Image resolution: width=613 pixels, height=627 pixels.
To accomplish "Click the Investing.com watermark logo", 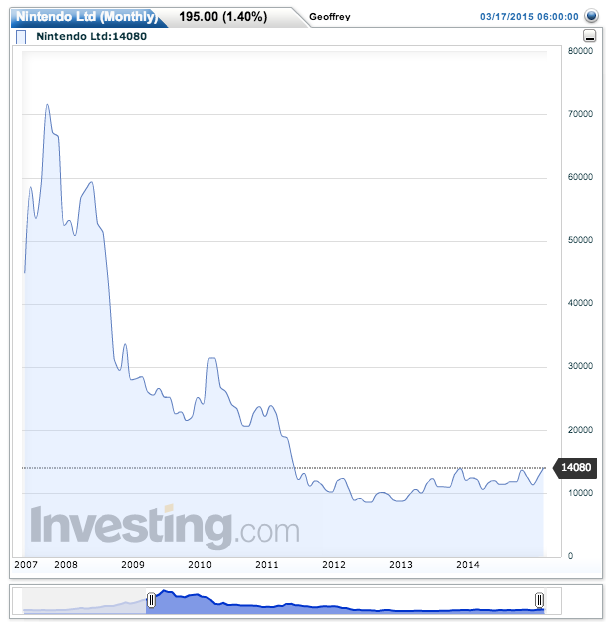I will (x=164, y=526).
